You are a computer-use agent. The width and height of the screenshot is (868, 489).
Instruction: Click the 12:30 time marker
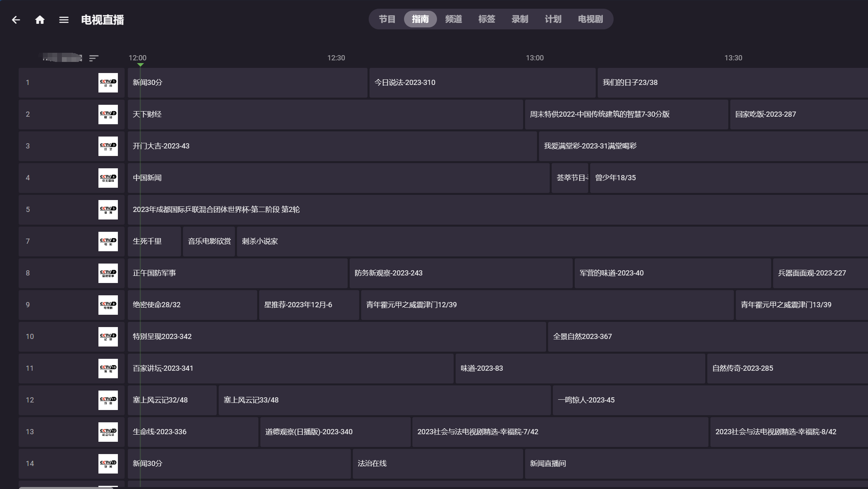(336, 58)
